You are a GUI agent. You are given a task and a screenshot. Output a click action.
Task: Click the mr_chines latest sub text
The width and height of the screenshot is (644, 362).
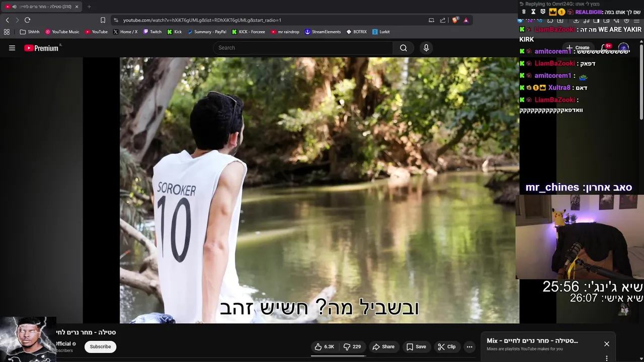pyautogui.click(x=579, y=188)
